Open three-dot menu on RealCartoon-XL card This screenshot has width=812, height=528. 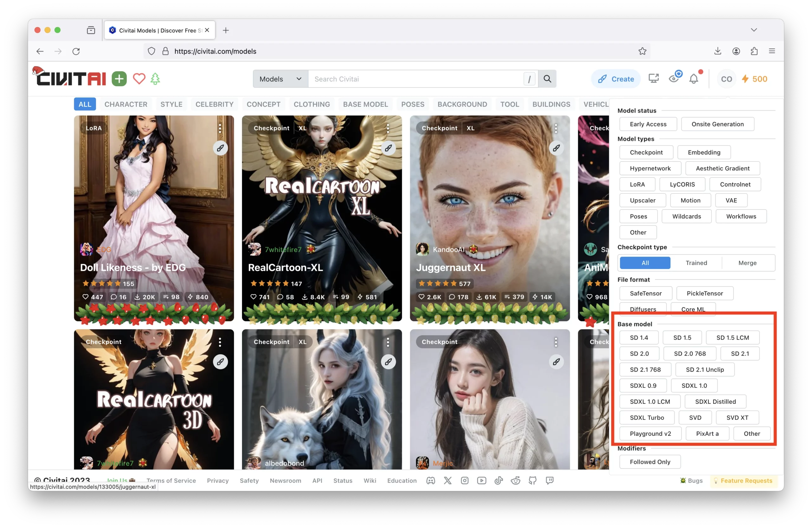388,128
